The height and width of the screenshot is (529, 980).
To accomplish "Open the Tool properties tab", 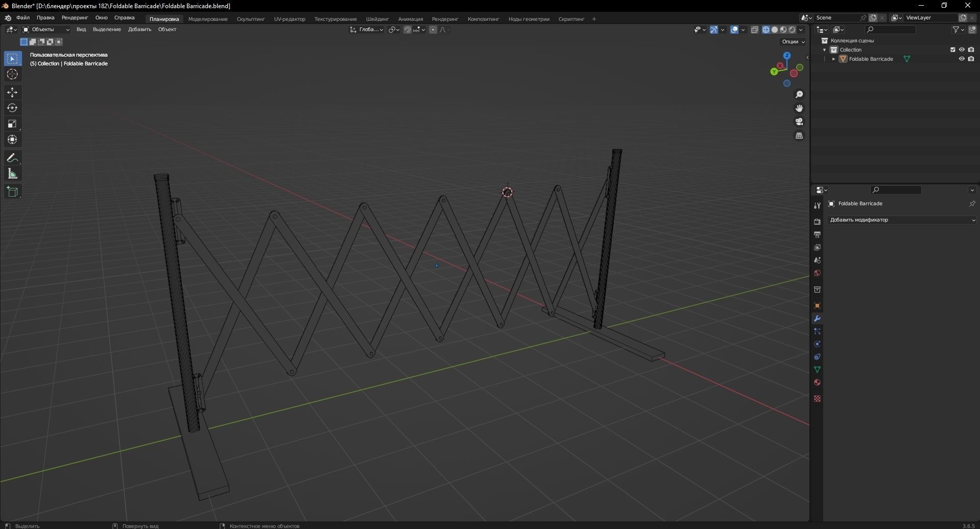I will (817, 205).
